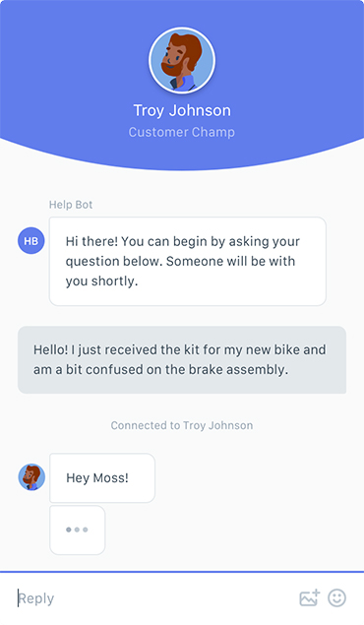Open the emoji picker smiley icon
Image resolution: width=364 pixels, height=625 pixels.
[x=336, y=597]
